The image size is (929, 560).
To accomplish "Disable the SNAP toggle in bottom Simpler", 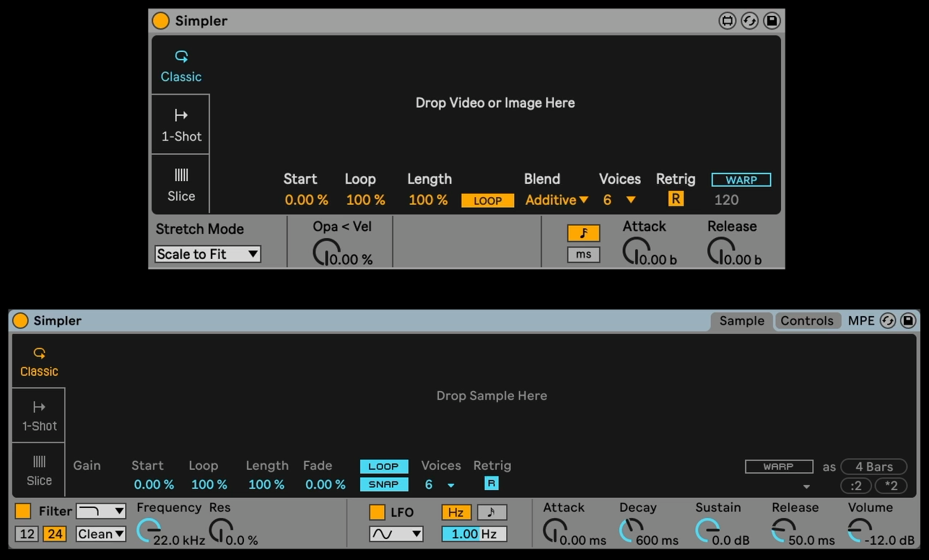I will coord(383,484).
